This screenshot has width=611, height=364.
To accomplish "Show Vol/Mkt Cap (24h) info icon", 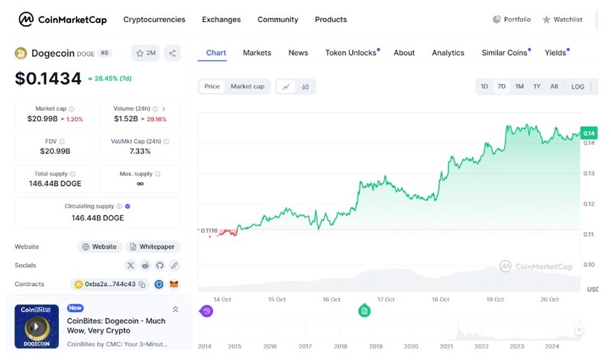I will point(166,141).
